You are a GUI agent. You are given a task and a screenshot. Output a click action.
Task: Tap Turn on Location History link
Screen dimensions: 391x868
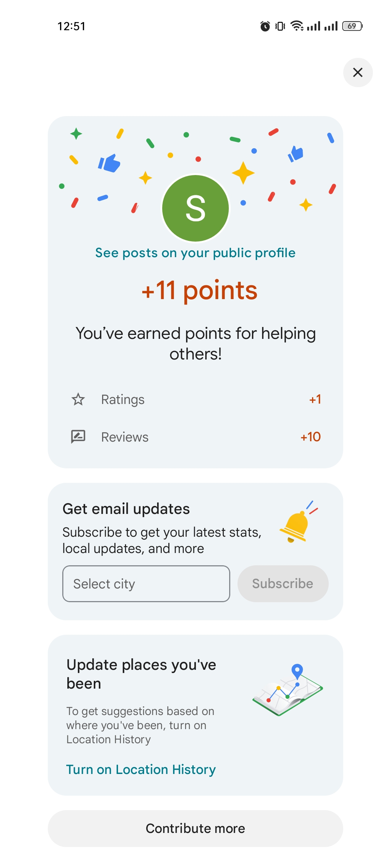(x=141, y=770)
